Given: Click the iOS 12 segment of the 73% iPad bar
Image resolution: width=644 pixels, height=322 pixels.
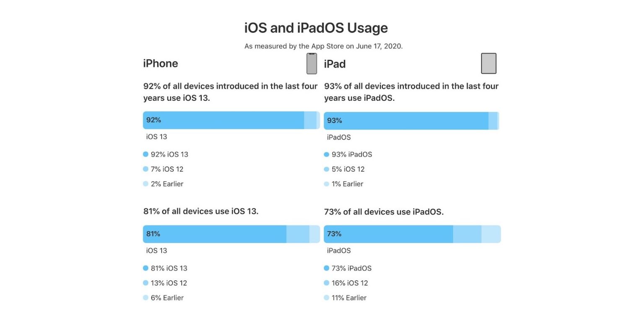Looking at the screenshot, I should tap(467, 234).
